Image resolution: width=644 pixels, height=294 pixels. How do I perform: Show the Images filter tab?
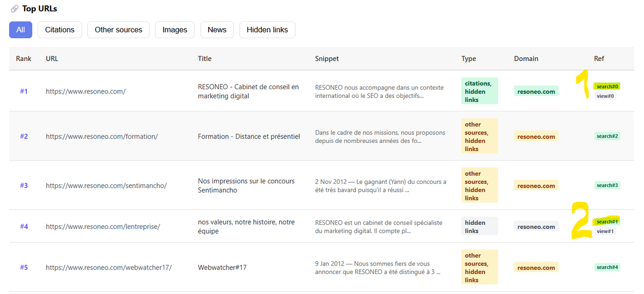click(x=175, y=30)
